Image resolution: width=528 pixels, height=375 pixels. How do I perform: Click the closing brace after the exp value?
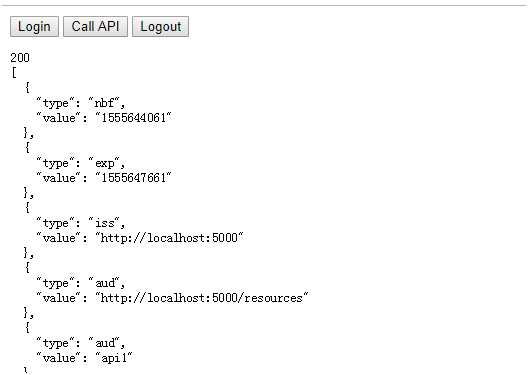(x=27, y=193)
